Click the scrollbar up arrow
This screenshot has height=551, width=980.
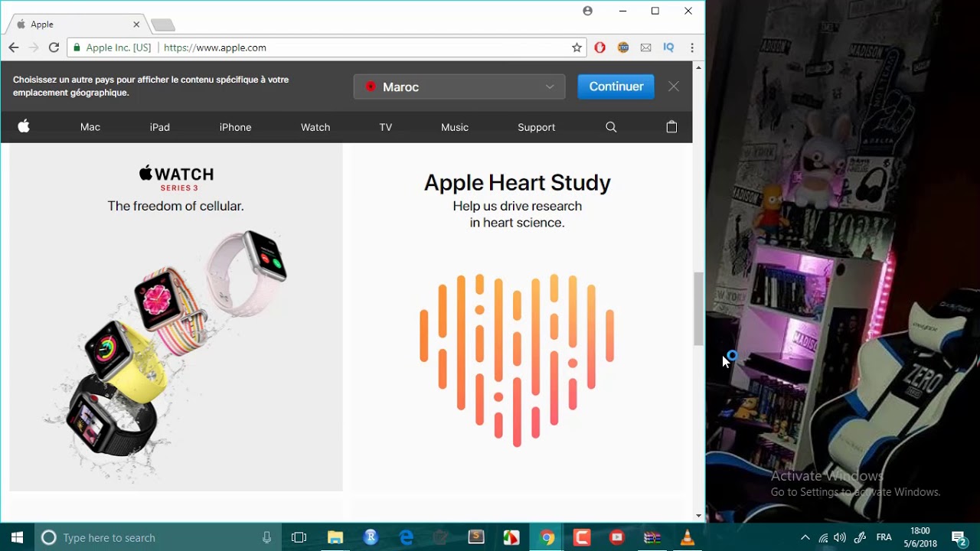click(698, 67)
